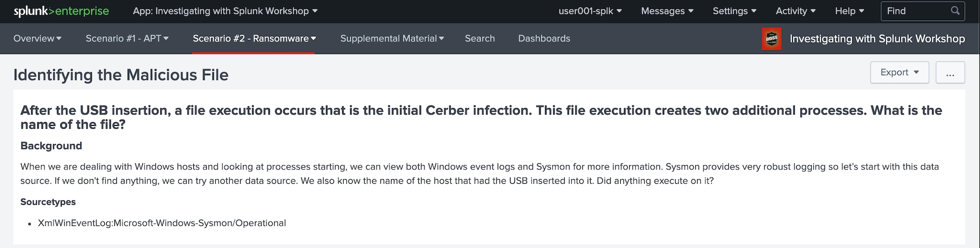Expand the Supplemental Material menu
The width and height of the screenshot is (980, 248).
392,38
